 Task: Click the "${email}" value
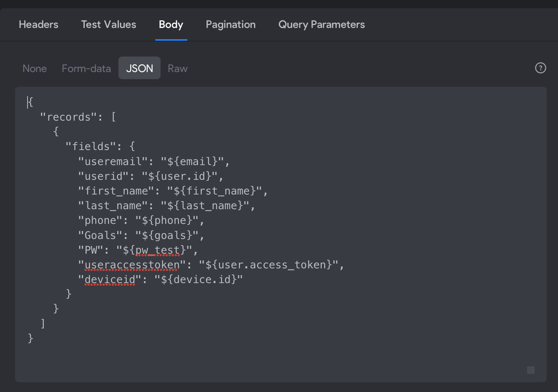pos(192,161)
